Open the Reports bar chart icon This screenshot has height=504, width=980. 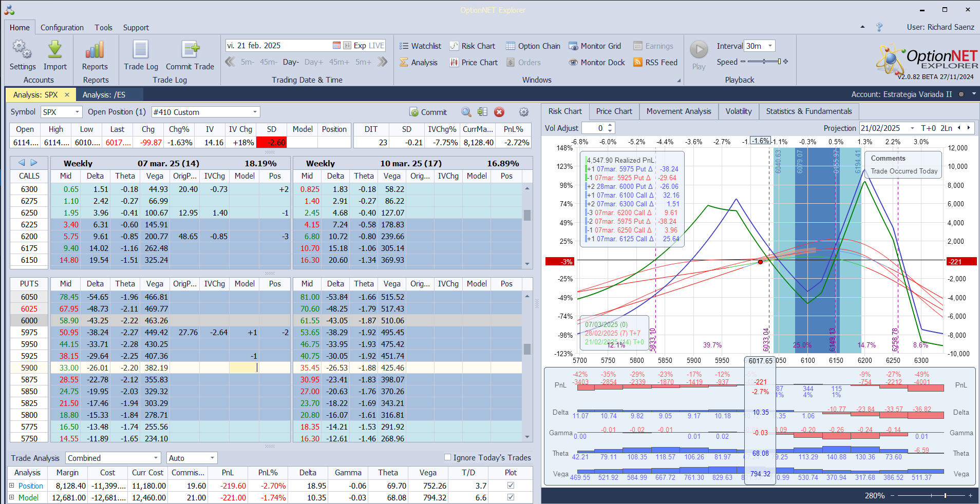click(95, 50)
